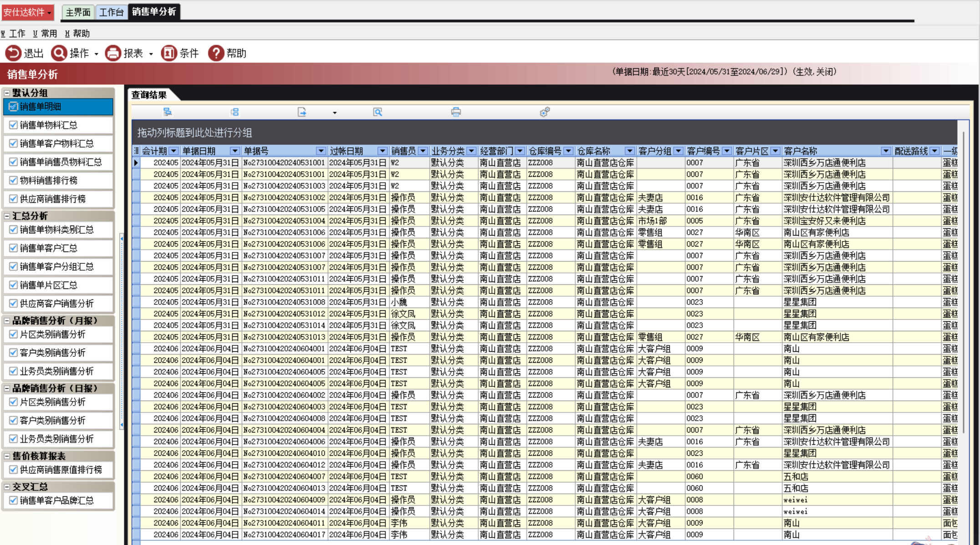
Task: Click the printer icon in results toolbar
Action: pos(456,112)
